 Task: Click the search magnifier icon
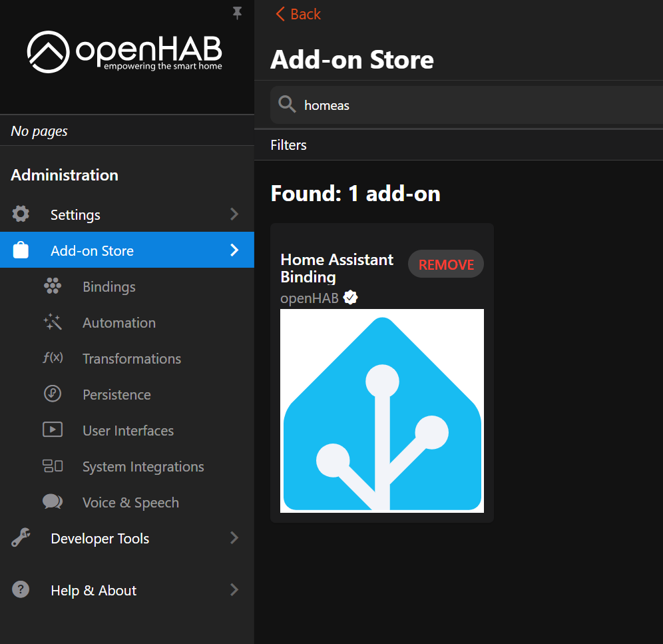coord(287,105)
